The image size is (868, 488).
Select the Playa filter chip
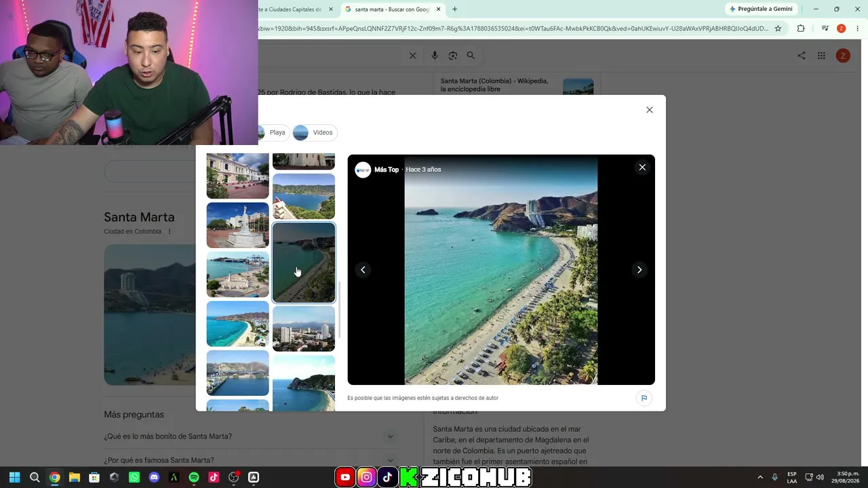coord(273,132)
